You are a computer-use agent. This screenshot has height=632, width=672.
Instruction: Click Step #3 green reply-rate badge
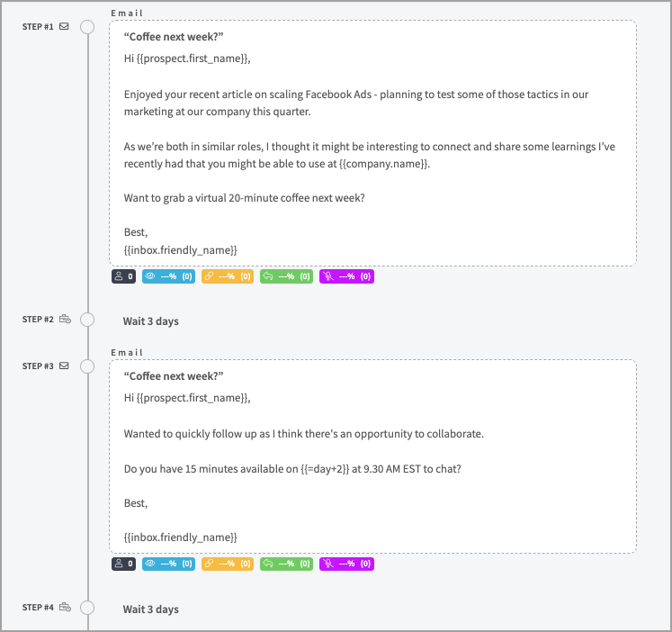click(286, 564)
